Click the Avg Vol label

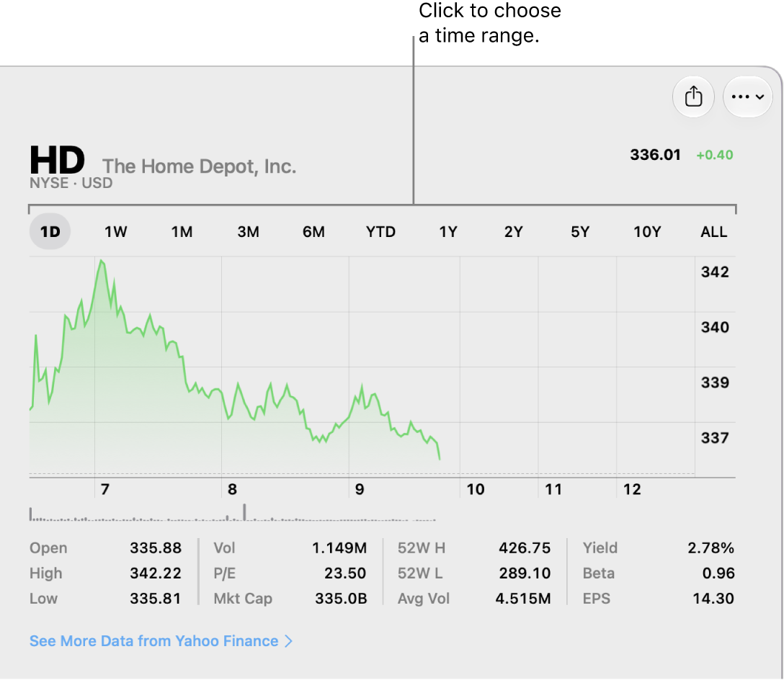click(x=424, y=599)
